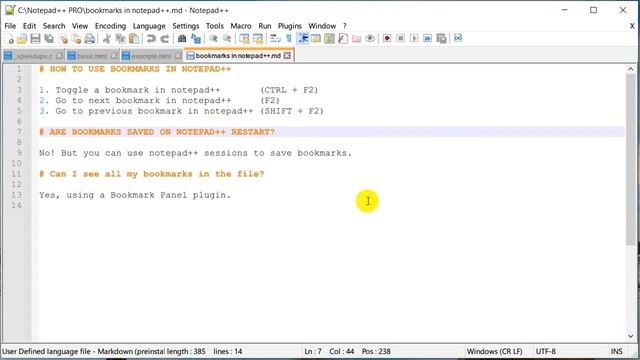The height and width of the screenshot is (360, 640).
Task: Click scrollbar down arrow in editor
Action: tap(631, 336)
